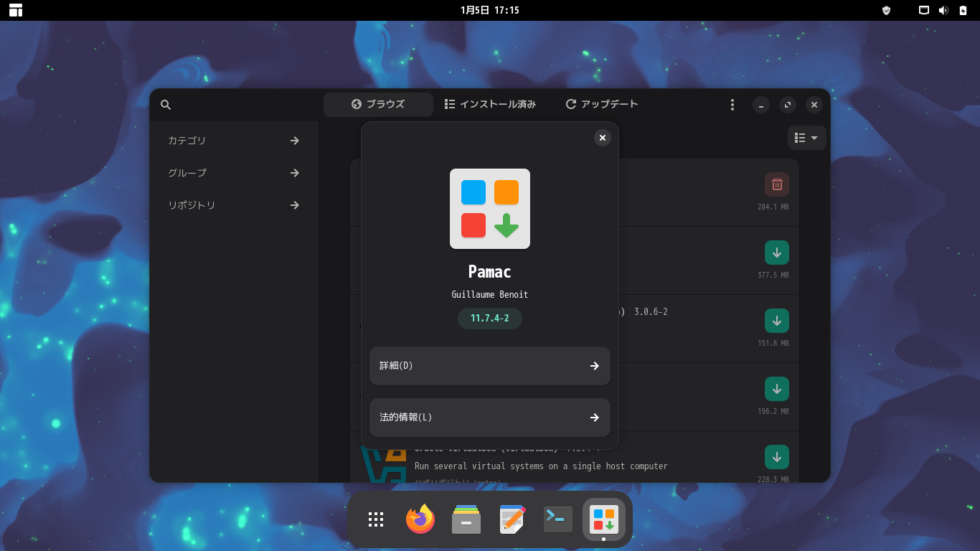Install the package sized 377.5 MB
980x551 pixels.
tap(777, 253)
